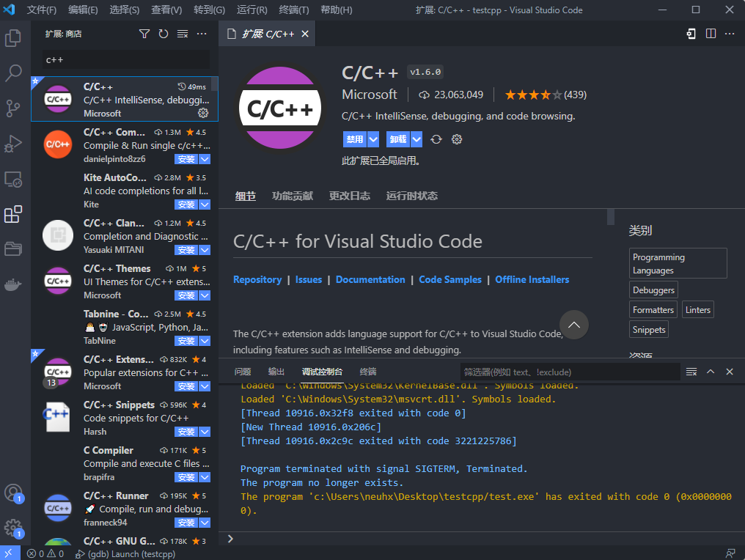745x560 pixels.
Task: Click the 卸载 uninstall button
Action: coord(398,139)
